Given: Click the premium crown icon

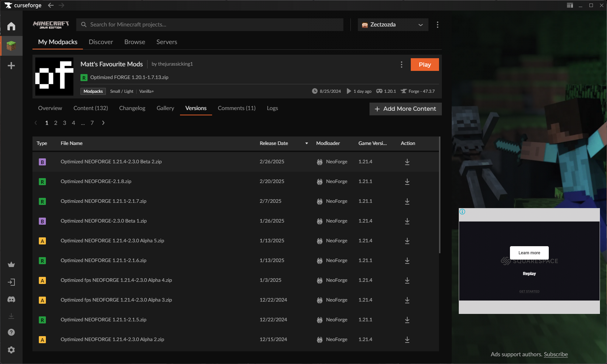Looking at the screenshot, I should [11, 265].
